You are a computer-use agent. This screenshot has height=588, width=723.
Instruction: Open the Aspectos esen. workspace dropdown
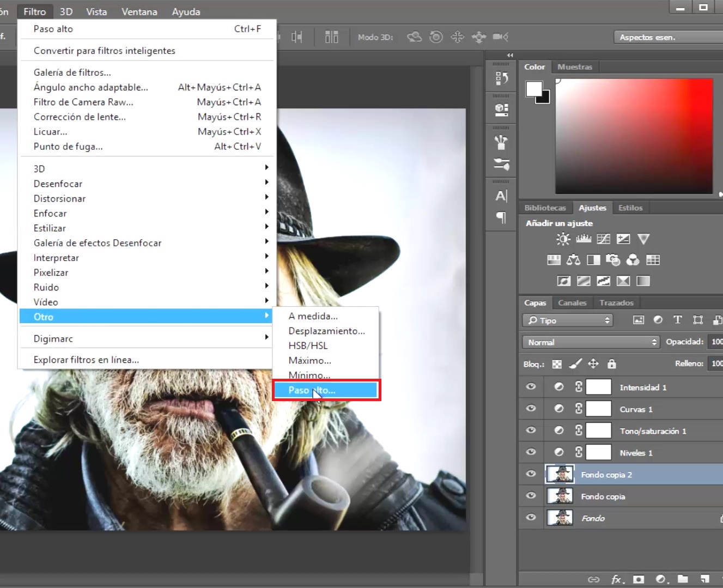pyautogui.click(x=669, y=37)
